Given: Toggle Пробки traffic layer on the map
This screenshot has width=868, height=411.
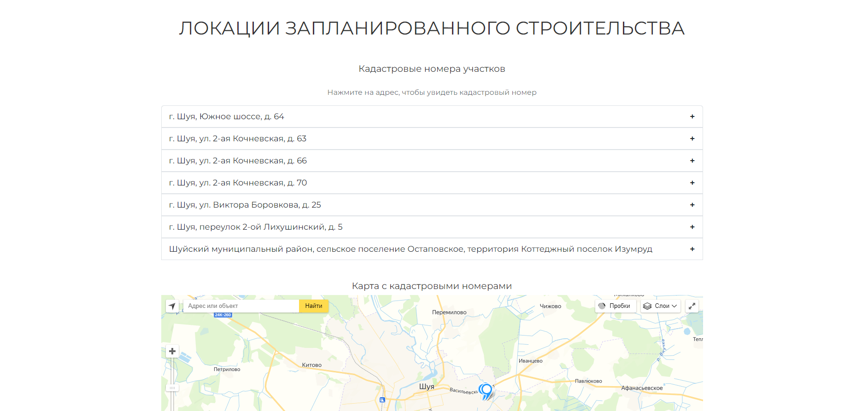Looking at the screenshot, I should (616, 306).
